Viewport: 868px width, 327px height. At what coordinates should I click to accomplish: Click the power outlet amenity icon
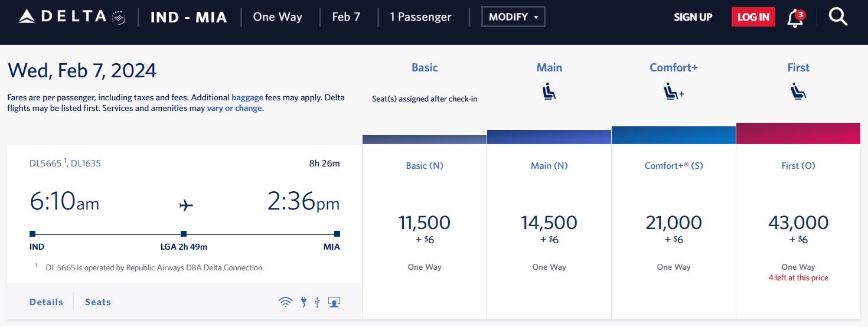pyautogui.click(x=304, y=302)
